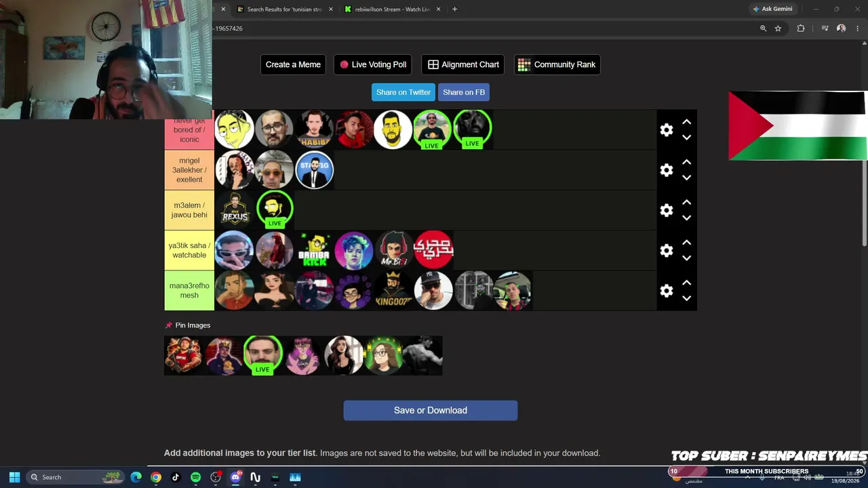Open the Windows Start menu
868x488 pixels.
pos(14,477)
